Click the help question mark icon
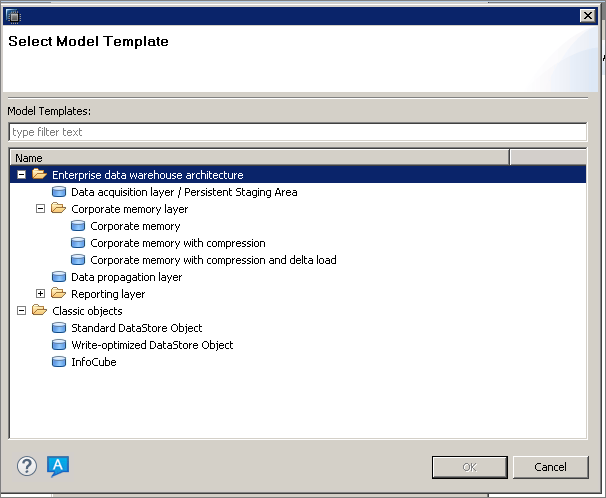606x498 pixels. coord(27,466)
